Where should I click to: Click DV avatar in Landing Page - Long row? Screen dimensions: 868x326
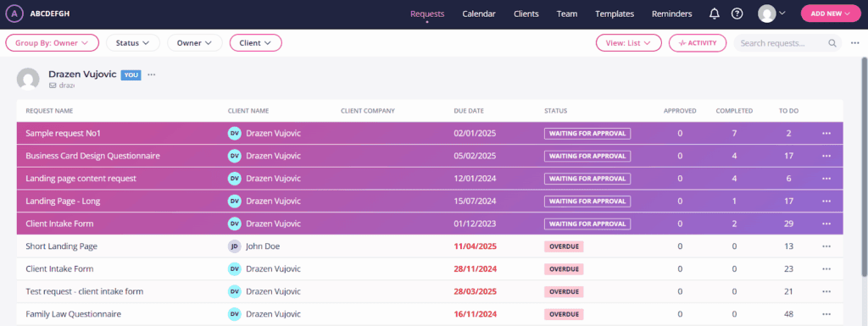point(235,202)
